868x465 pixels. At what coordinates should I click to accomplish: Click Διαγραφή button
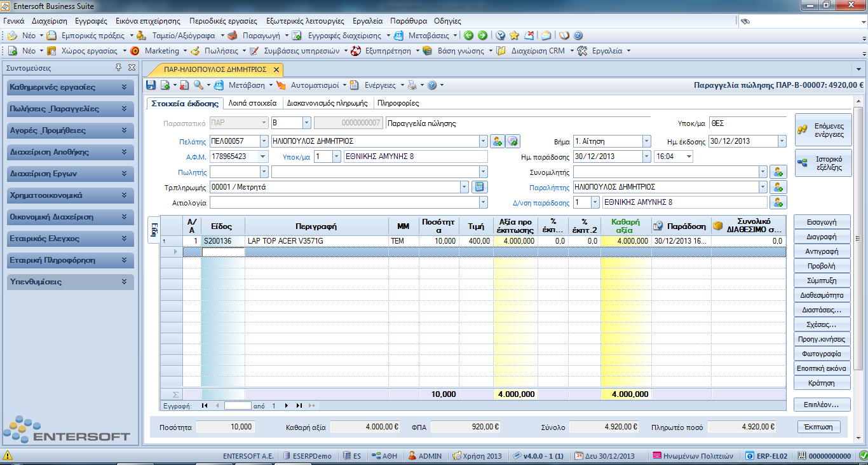click(822, 237)
